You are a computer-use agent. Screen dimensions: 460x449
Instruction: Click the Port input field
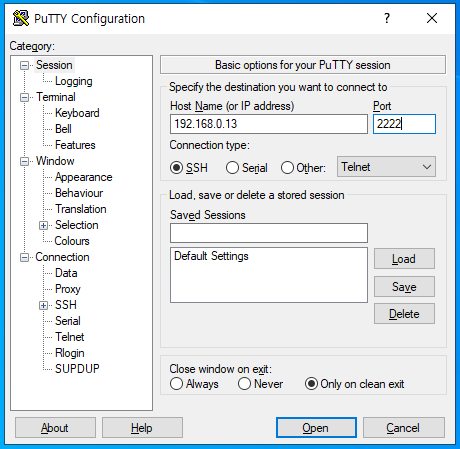(x=404, y=124)
